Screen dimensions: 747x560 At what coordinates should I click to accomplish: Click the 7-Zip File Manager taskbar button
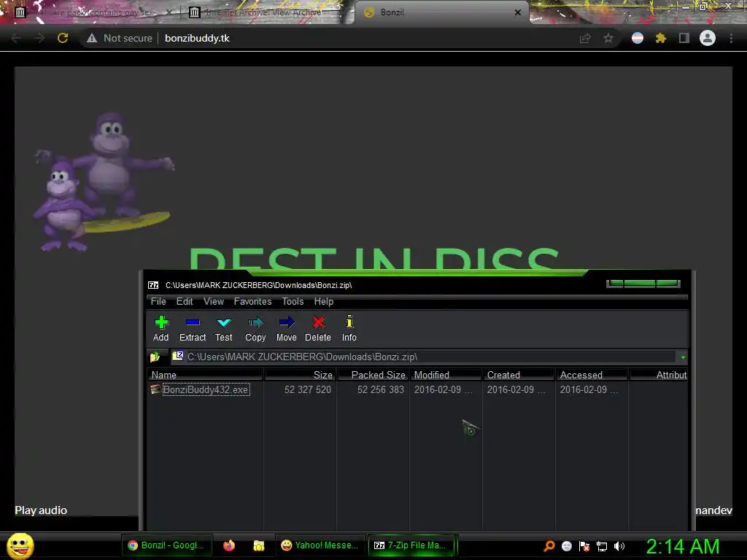point(411,545)
